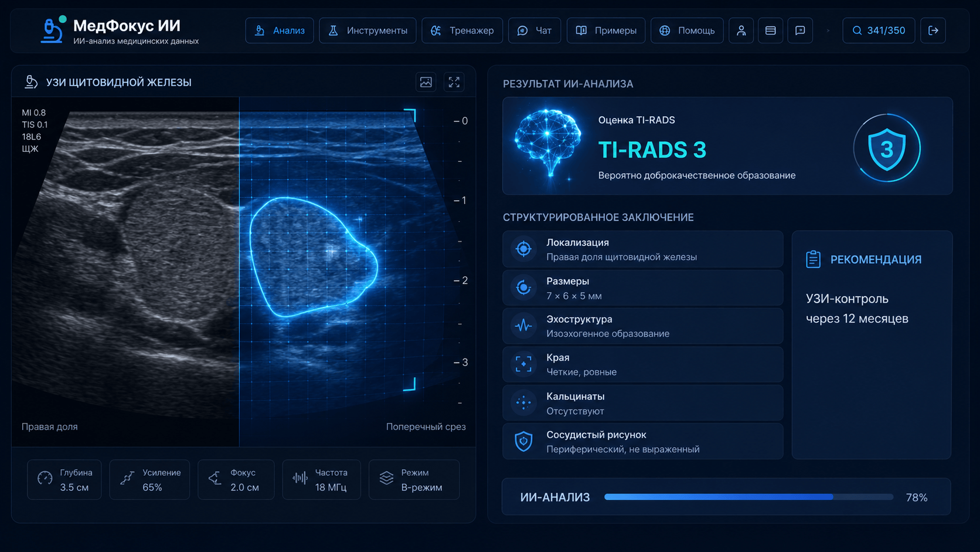Viewport: 980px width, 552px height.
Task: Click the Сосудистый рисунок shield icon
Action: coord(523,441)
